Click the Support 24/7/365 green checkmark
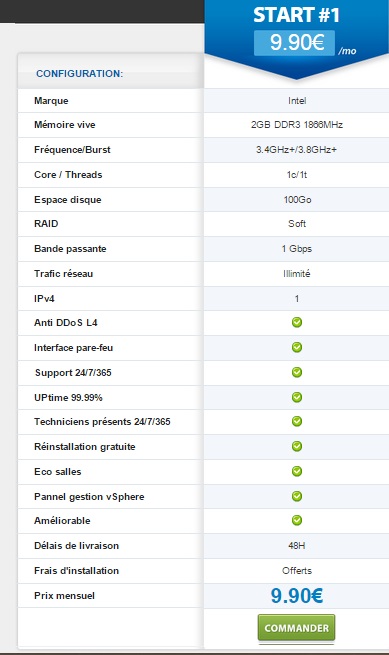Screen dimensions: 389x655 297,372
